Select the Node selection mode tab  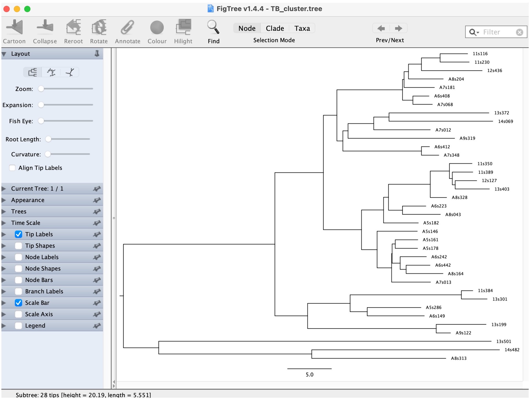point(246,28)
